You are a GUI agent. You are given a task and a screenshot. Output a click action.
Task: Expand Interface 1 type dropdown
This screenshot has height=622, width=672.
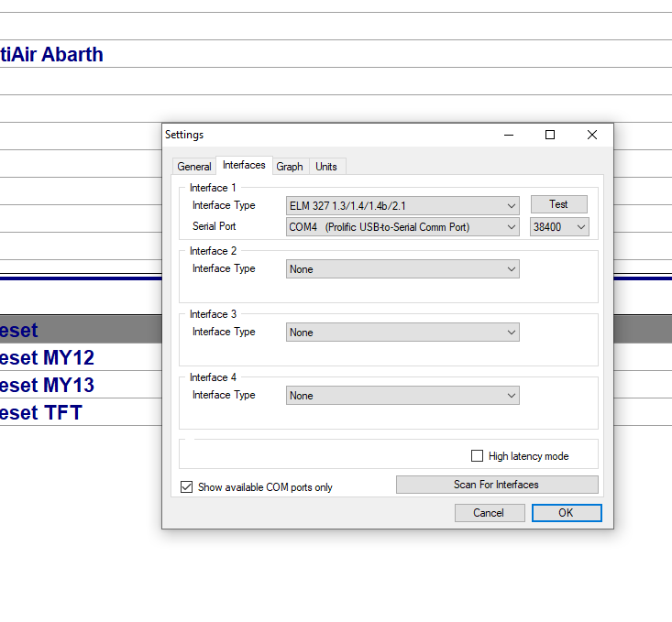click(403, 206)
